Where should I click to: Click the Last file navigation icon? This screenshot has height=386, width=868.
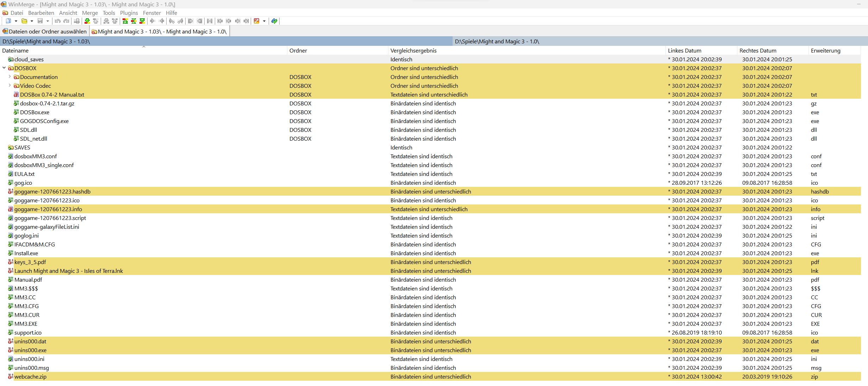[246, 21]
